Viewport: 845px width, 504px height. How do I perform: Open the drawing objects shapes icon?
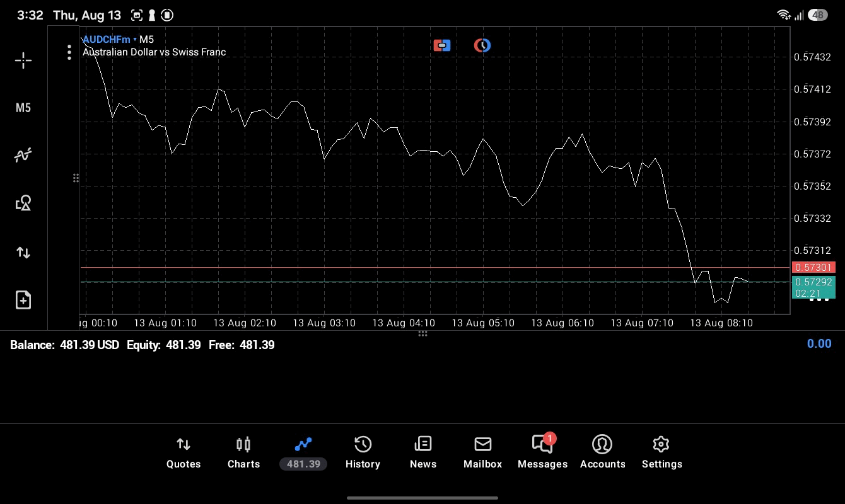click(23, 203)
